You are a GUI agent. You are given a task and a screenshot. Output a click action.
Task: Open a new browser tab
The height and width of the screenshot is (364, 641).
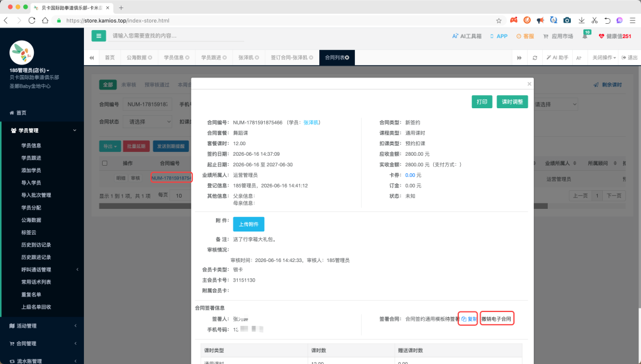point(121,8)
